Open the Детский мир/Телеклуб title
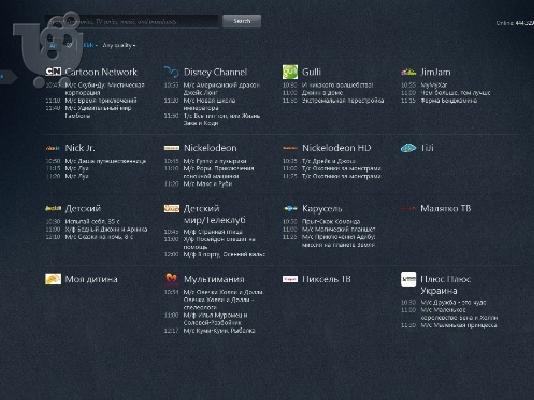 pyautogui.click(x=215, y=214)
